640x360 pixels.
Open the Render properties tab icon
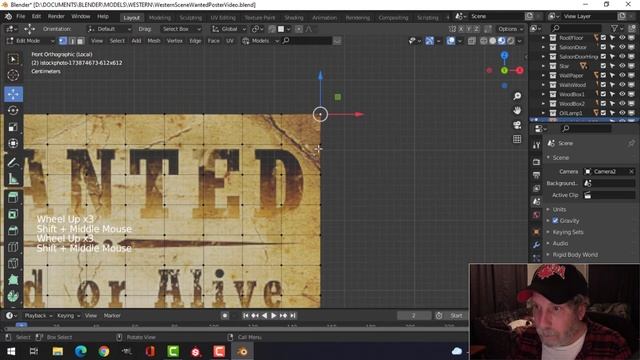(536, 162)
